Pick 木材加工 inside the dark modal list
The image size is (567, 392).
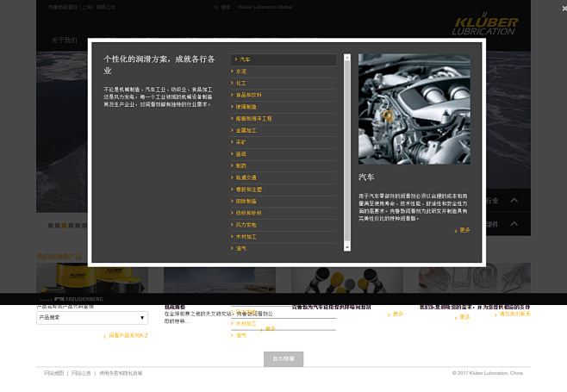283,237
